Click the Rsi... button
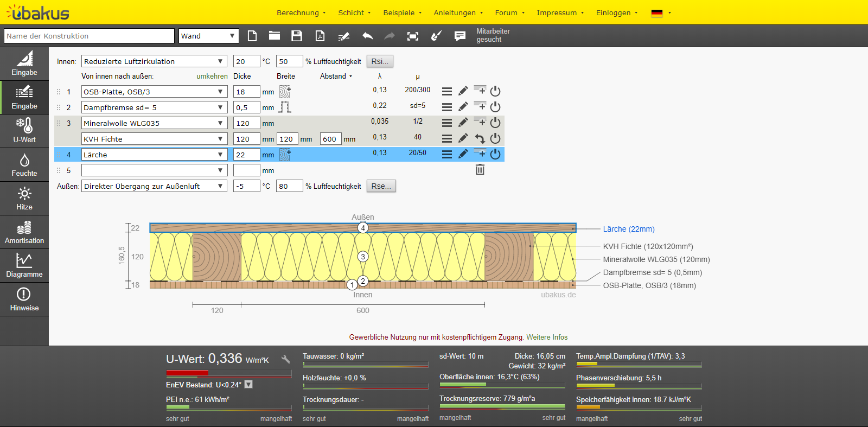 tap(380, 61)
